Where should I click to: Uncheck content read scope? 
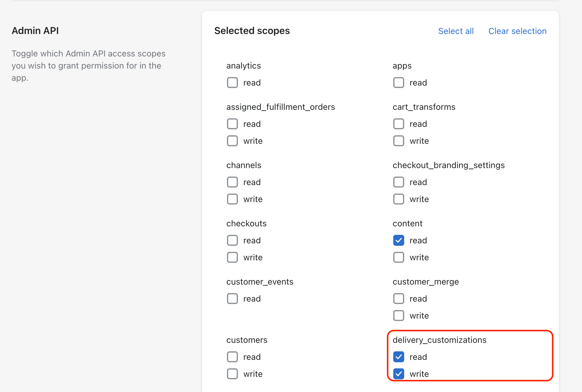(399, 240)
